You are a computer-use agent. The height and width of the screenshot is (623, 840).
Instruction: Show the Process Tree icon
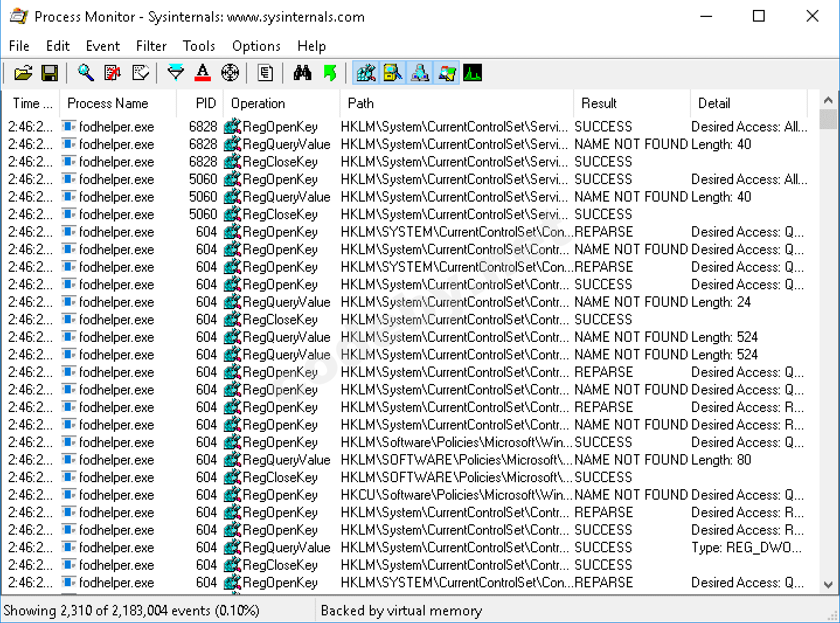[265, 73]
